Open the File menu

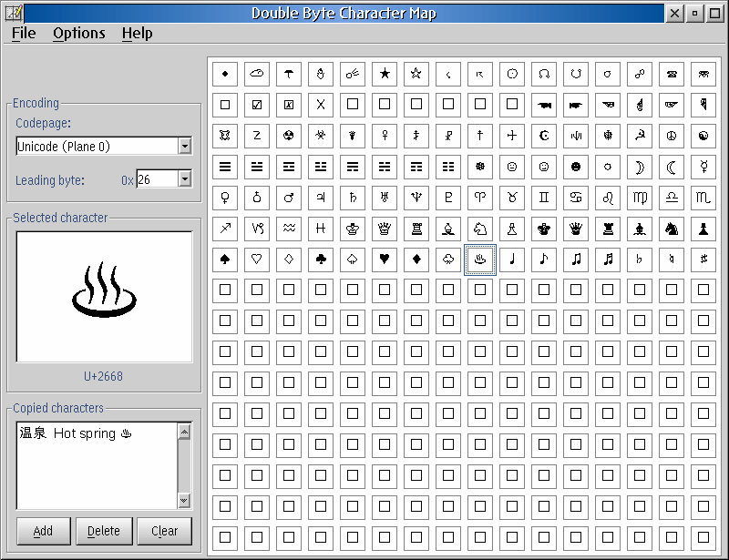pyautogui.click(x=23, y=34)
